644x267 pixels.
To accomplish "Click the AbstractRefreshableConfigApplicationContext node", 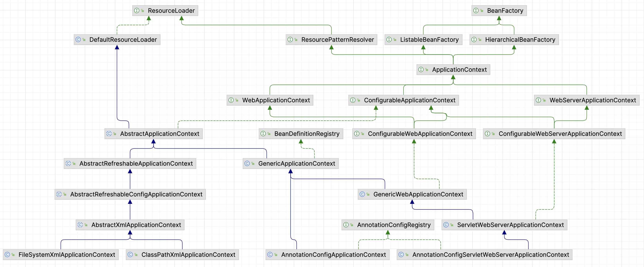I will coord(130,194).
